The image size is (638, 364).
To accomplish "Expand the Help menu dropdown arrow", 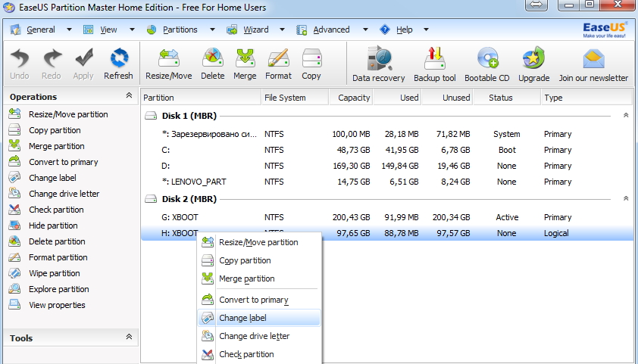I will pos(426,30).
